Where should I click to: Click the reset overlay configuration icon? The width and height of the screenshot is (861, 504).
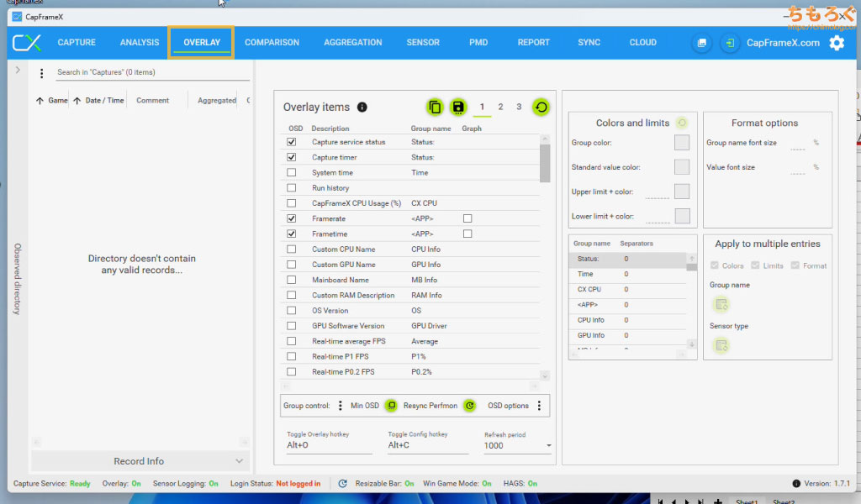[541, 107]
